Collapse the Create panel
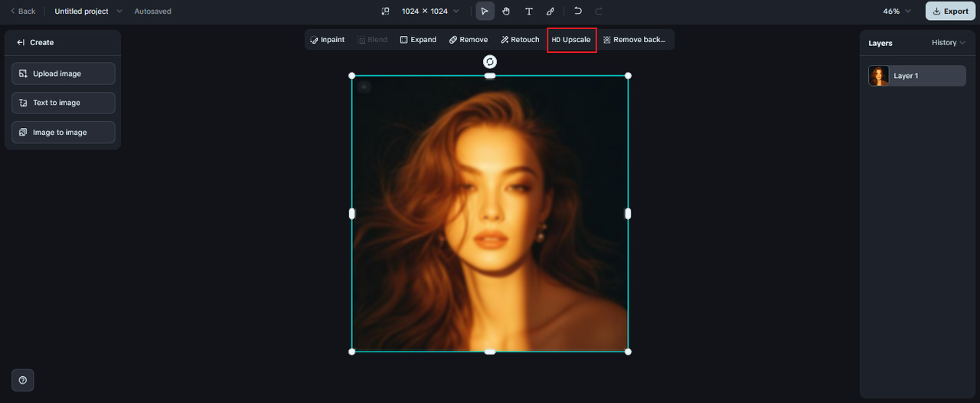 21,43
